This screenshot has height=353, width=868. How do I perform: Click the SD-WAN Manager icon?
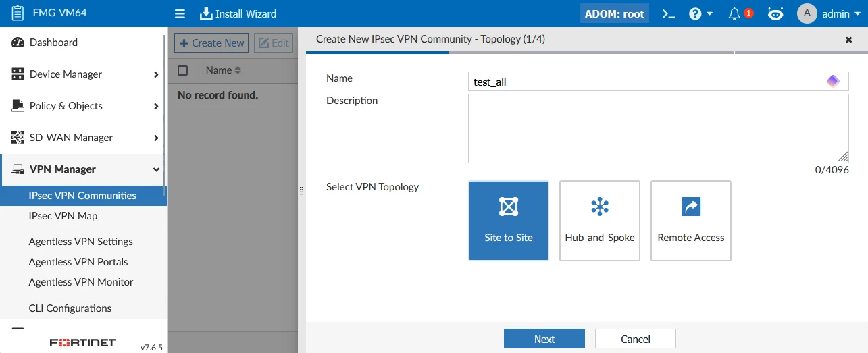pos(18,138)
